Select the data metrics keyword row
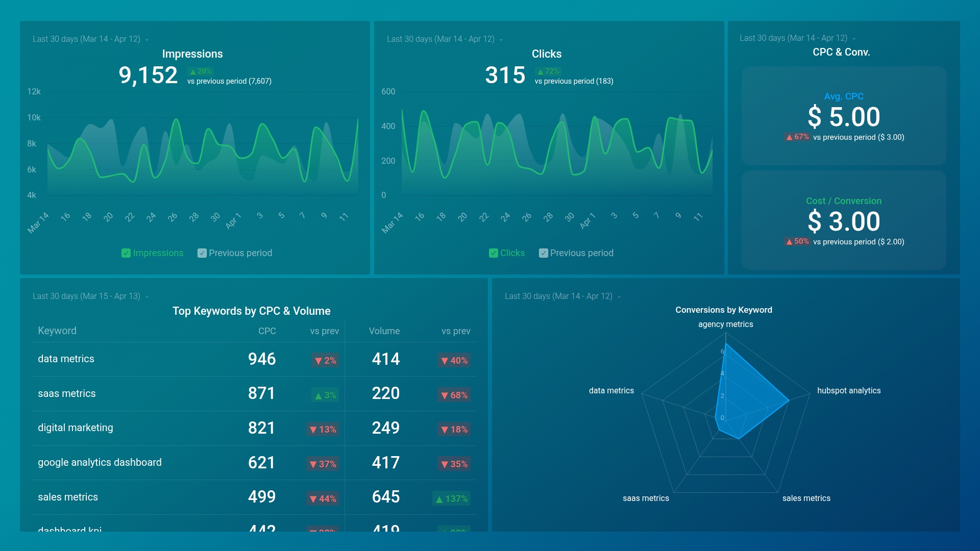This screenshot has width=980, height=551. pos(66,359)
